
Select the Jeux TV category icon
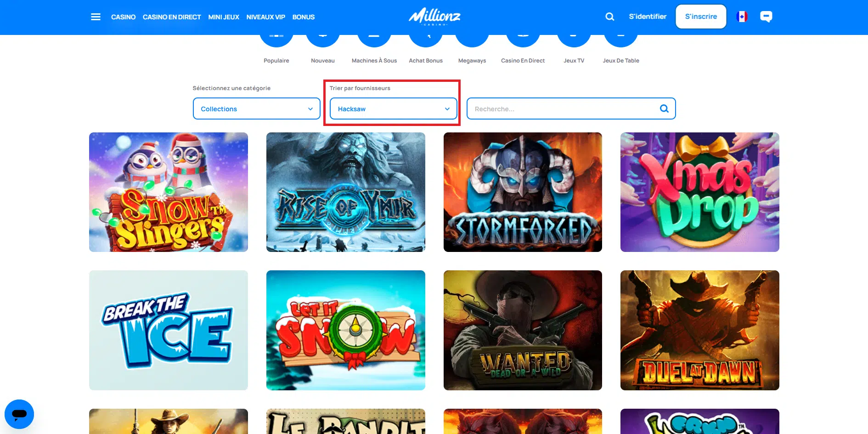(x=574, y=40)
